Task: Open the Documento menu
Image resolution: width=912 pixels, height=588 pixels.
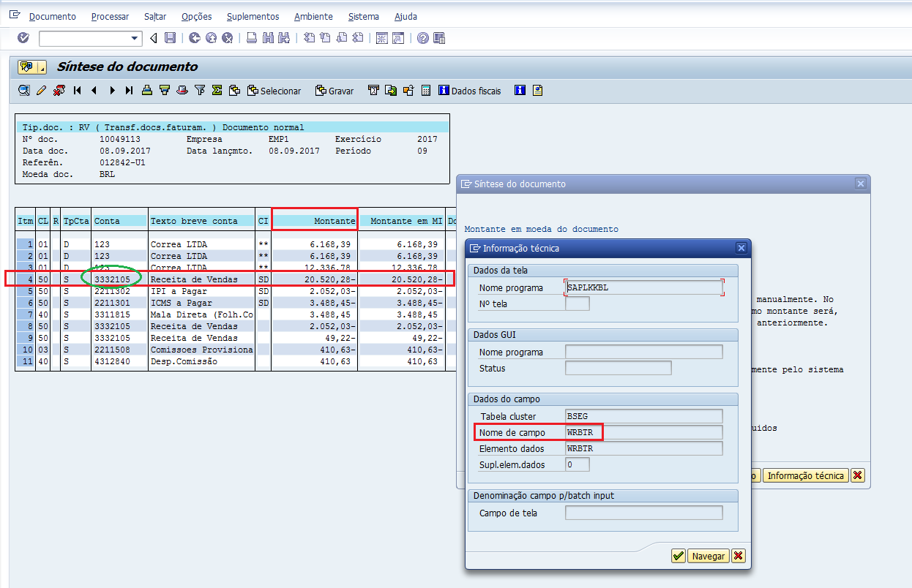Action: tap(52, 16)
